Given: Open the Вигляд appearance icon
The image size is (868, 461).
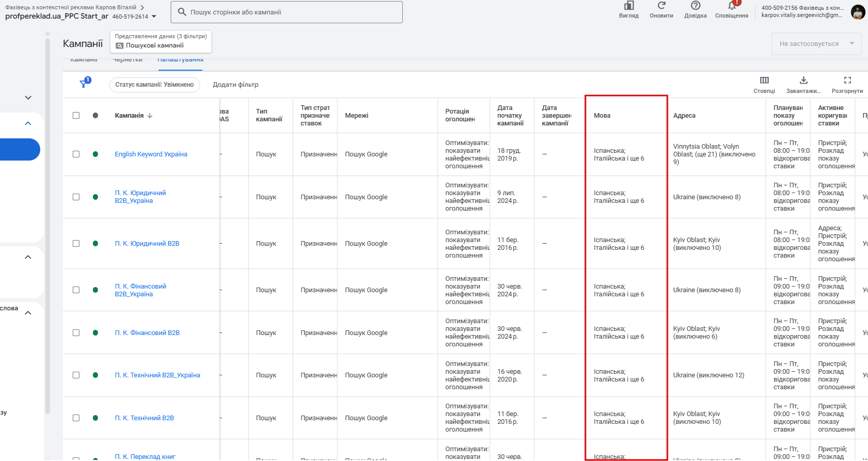Looking at the screenshot, I should pos(629,6).
